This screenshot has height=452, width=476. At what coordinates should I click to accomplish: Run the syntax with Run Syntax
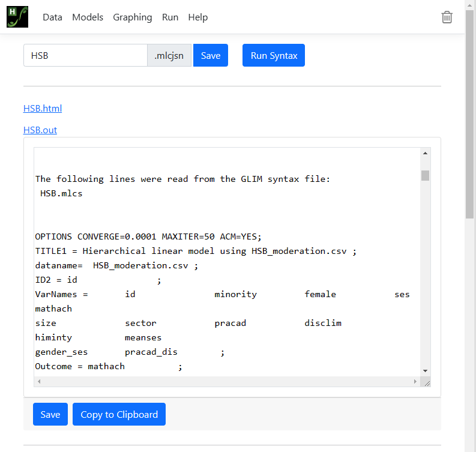point(274,55)
